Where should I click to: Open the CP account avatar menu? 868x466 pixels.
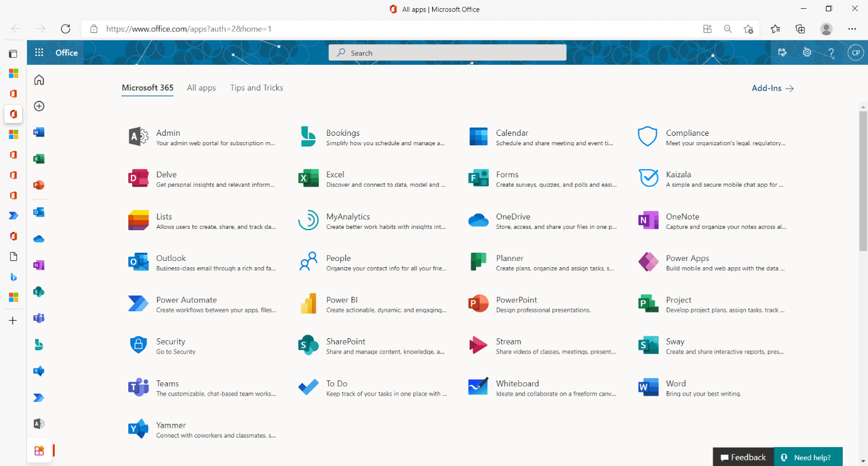tap(855, 53)
